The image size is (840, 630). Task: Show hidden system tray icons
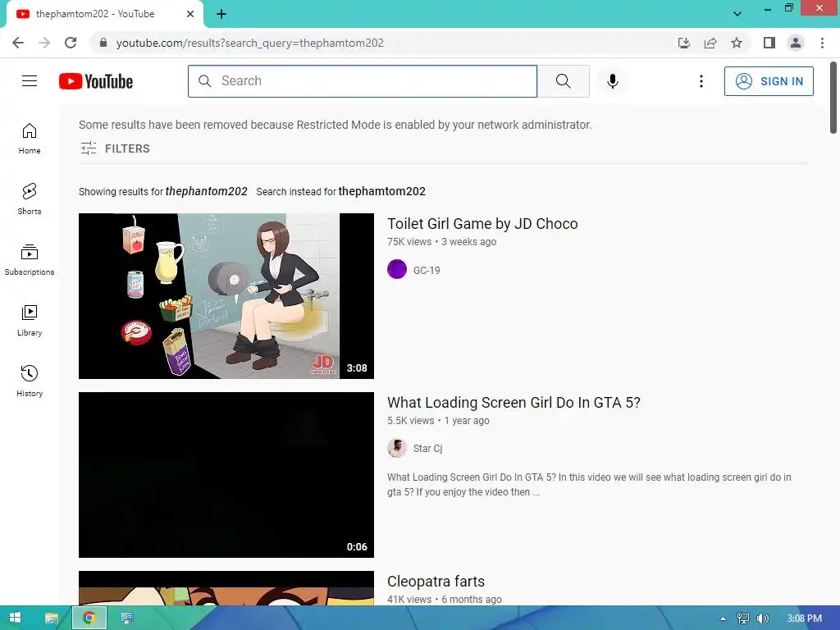(723, 619)
